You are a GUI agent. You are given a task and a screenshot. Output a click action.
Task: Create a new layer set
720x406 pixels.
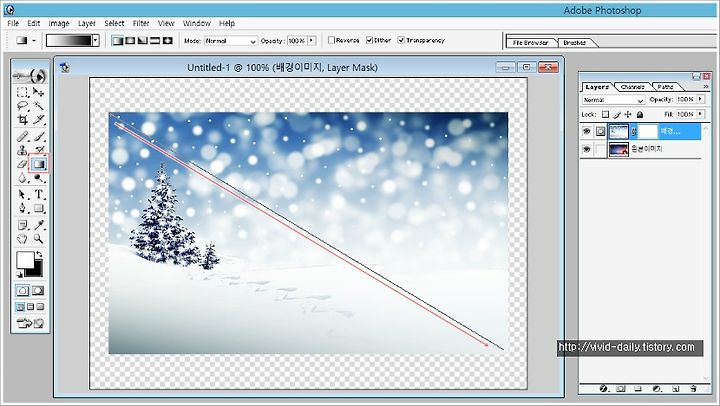coord(638,389)
